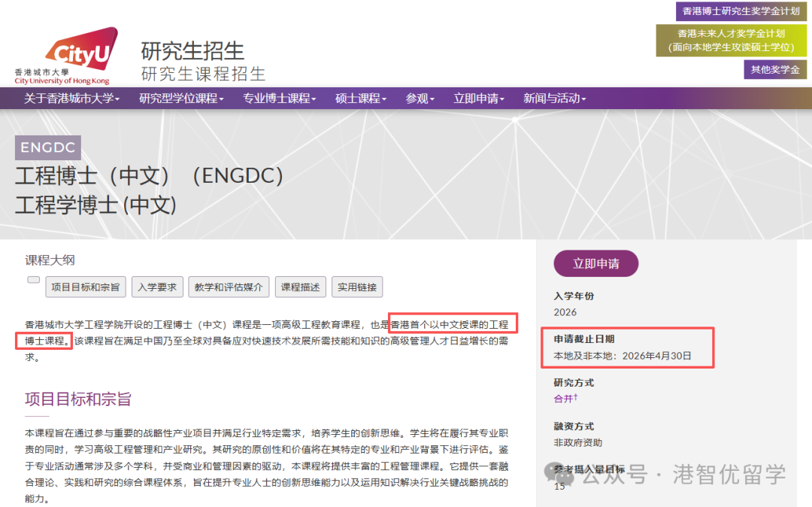Click 香港博士研究生奖学金计划 banner button
Screen dimensions: 812x507
741,11
